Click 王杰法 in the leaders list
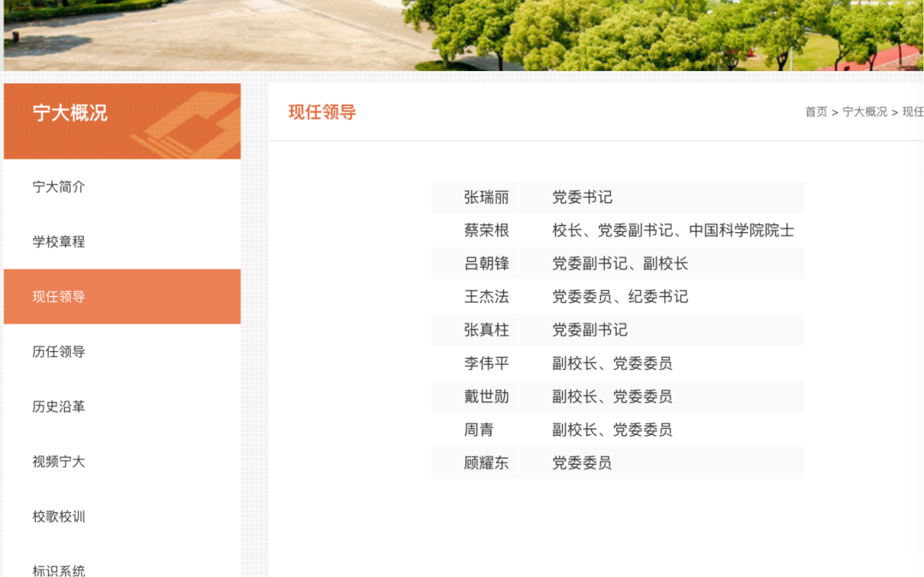 pos(486,297)
